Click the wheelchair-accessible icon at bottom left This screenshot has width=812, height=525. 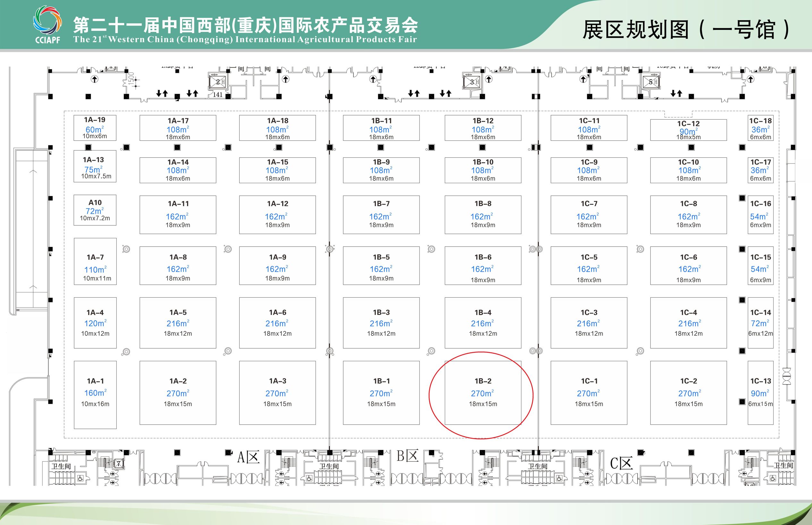pyautogui.click(x=80, y=478)
